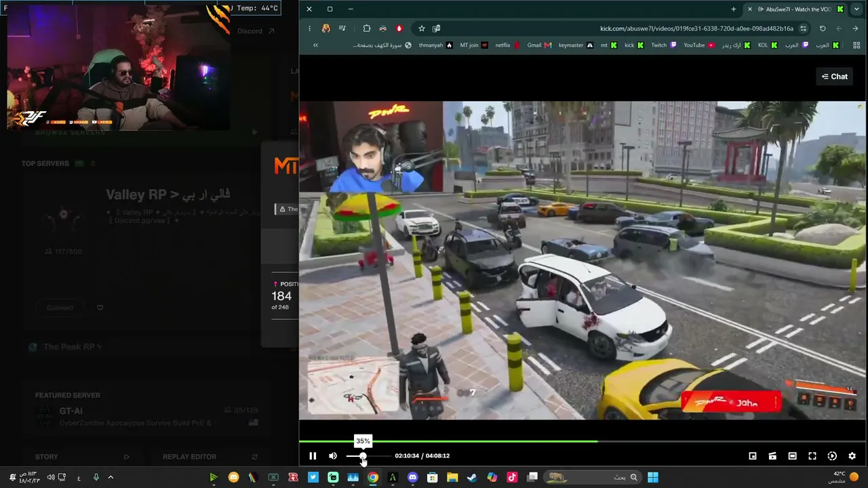The image size is (868, 488).
Task: Open a new browser tab
Action: pos(733,9)
